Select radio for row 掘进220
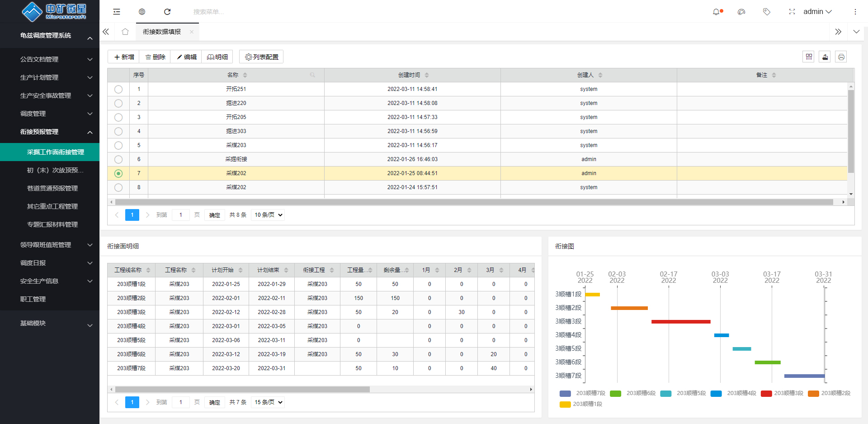This screenshot has width=868, height=424. (x=118, y=103)
